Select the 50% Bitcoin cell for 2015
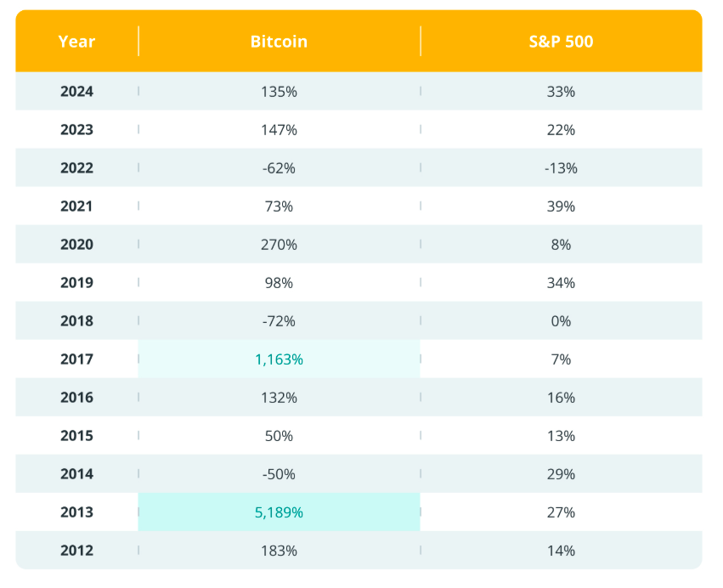The height and width of the screenshot is (588, 723). (279, 436)
